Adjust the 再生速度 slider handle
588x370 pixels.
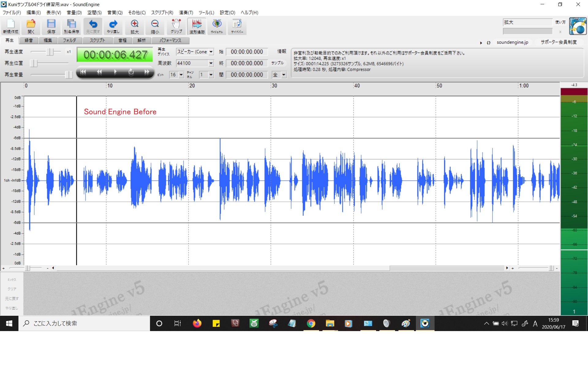pos(50,52)
